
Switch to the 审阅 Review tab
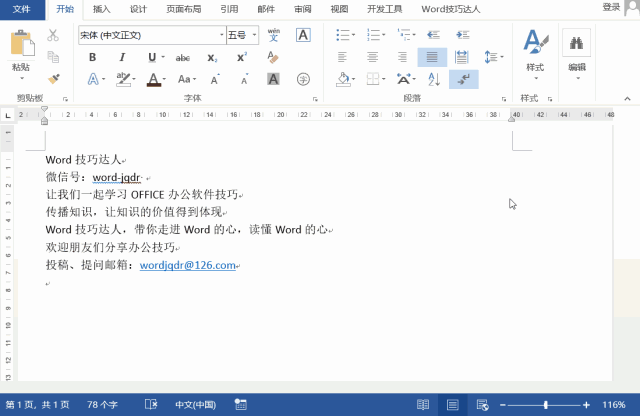[x=302, y=9]
